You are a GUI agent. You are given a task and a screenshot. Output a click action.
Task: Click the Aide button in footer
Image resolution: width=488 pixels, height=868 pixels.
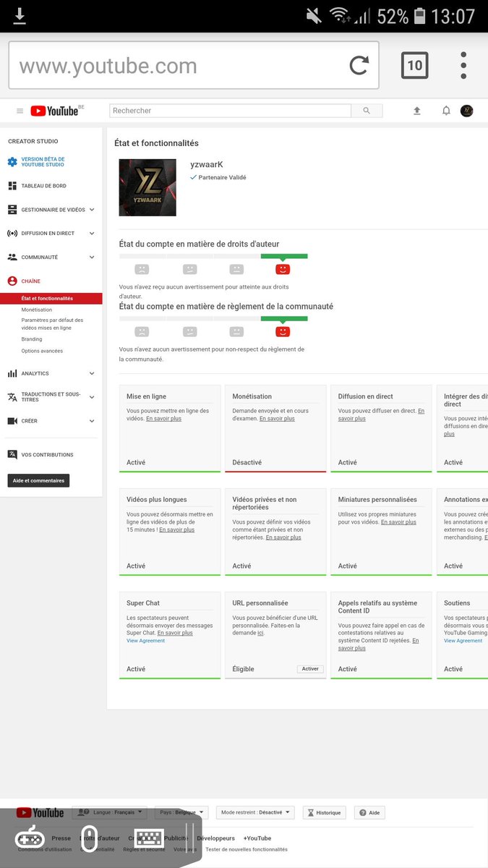[369, 813]
